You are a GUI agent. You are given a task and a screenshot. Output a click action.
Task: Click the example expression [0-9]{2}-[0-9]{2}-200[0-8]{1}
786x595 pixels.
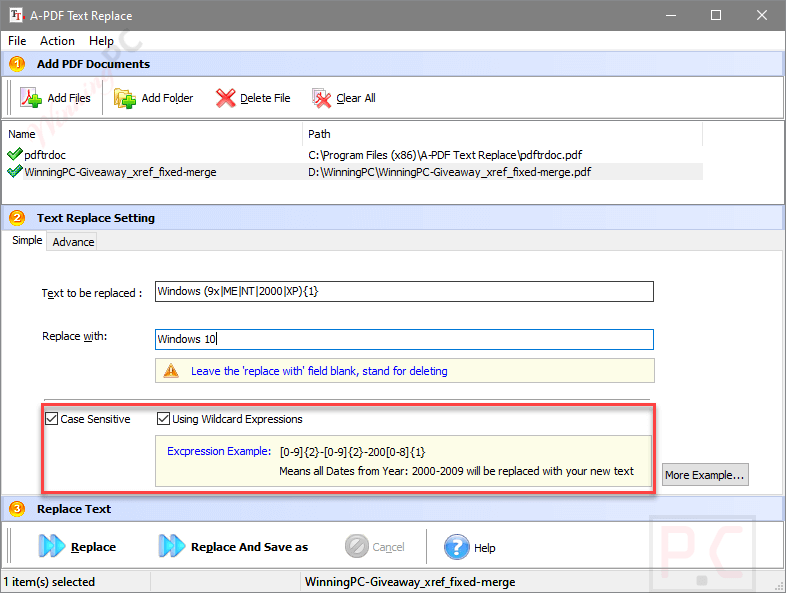[x=352, y=452]
